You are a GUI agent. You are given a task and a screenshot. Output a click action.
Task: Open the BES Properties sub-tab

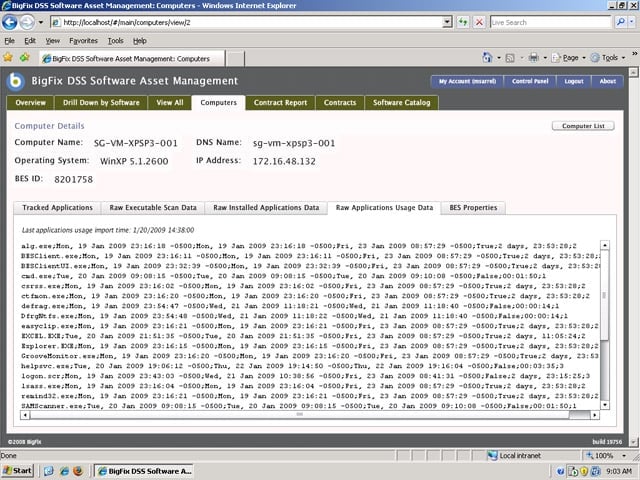473,208
